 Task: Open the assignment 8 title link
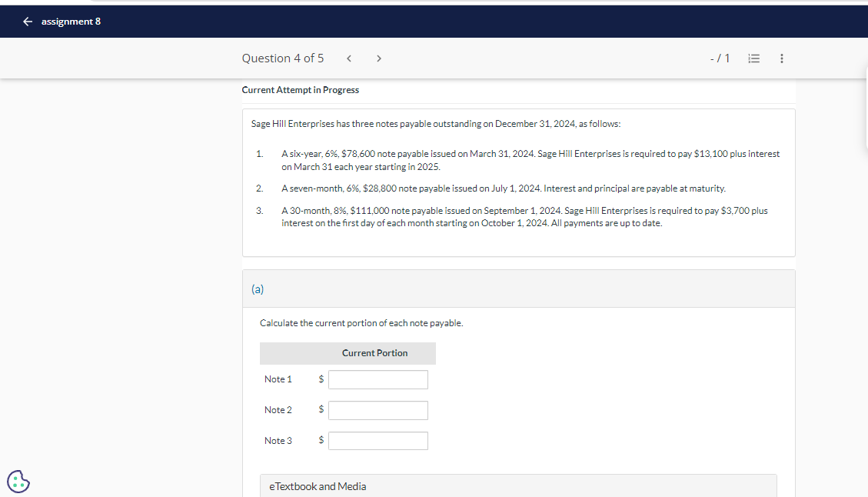[71, 21]
